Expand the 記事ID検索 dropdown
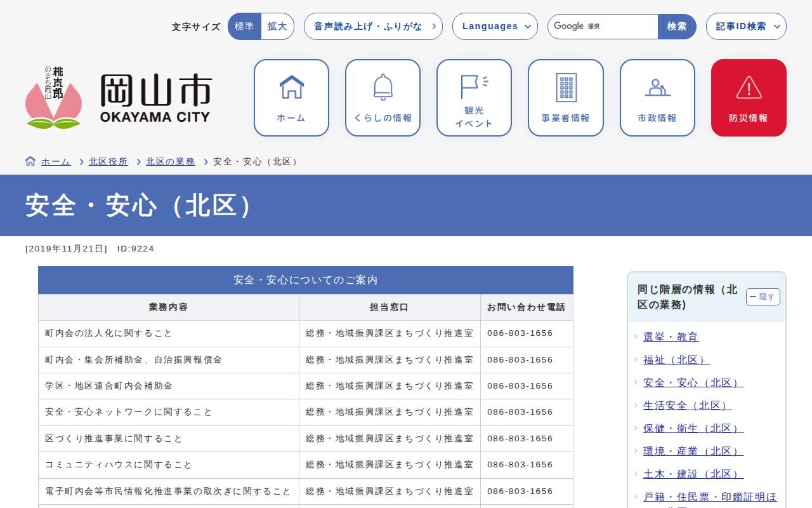The width and height of the screenshot is (812, 508). pos(746,26)
